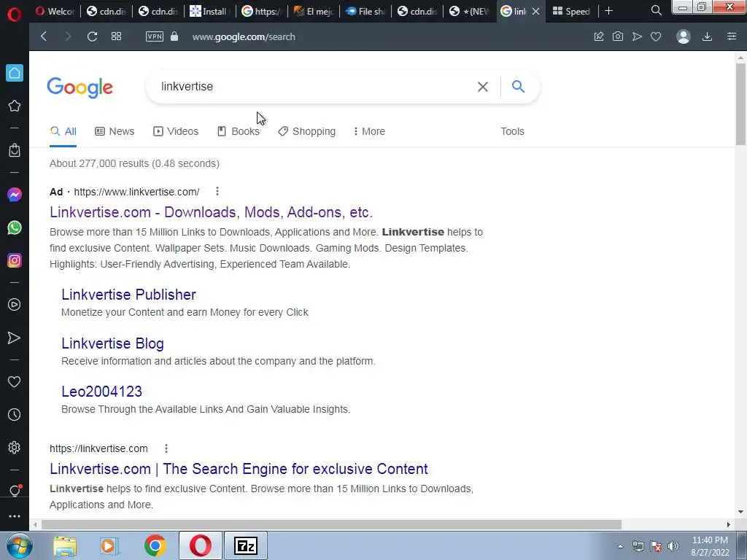Select the Books results tab

[x=239, y=131]
